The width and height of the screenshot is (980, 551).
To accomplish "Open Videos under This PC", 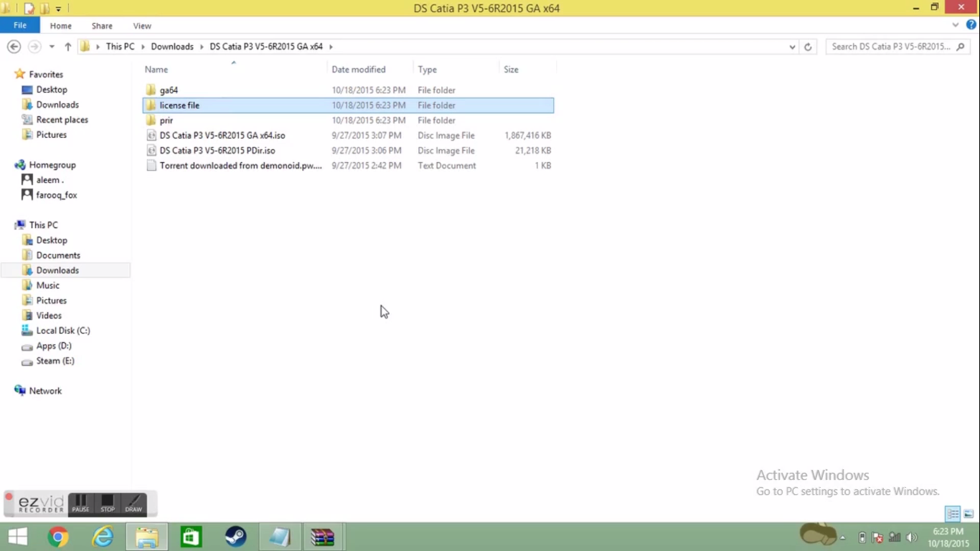I will pyautogui.click(x=49, y=316).
